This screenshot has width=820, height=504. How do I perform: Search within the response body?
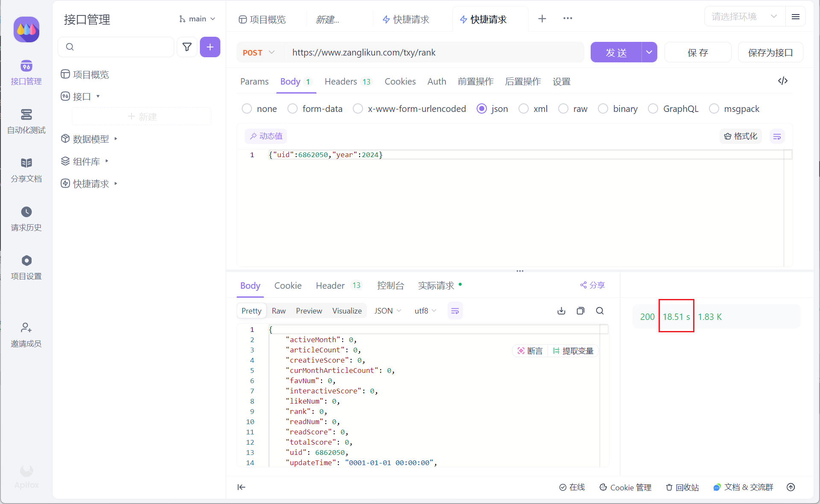tap(600, 311)
